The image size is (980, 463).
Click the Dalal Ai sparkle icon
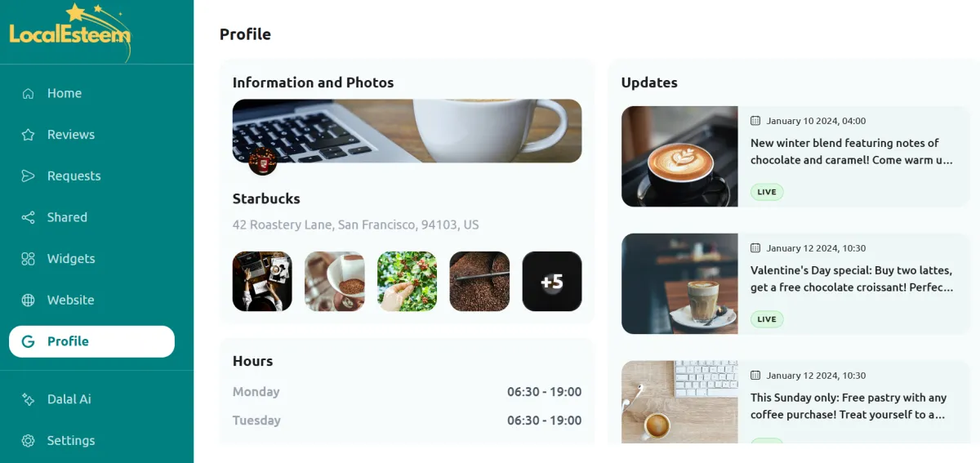point(28,399)
